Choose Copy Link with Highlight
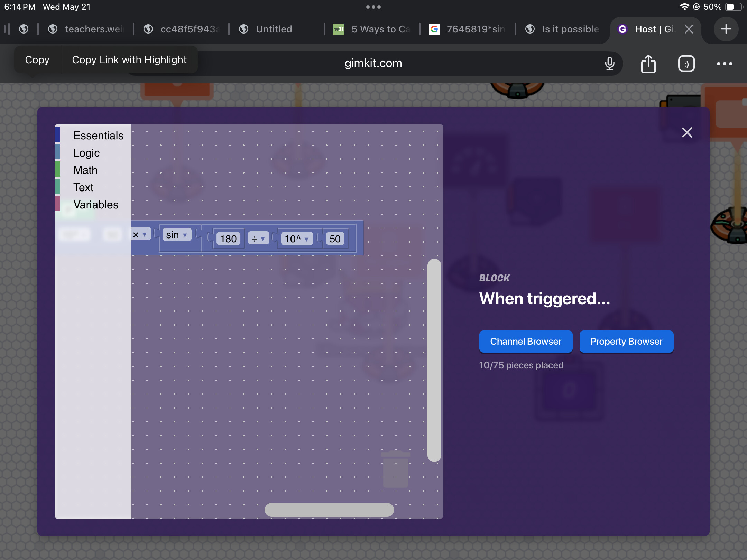The height and width of the screenshot is (560, 747). coord(129,60)
